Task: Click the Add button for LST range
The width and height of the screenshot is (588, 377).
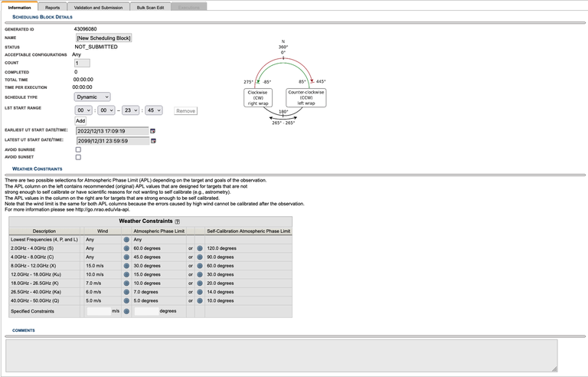Action: [80, 121]
